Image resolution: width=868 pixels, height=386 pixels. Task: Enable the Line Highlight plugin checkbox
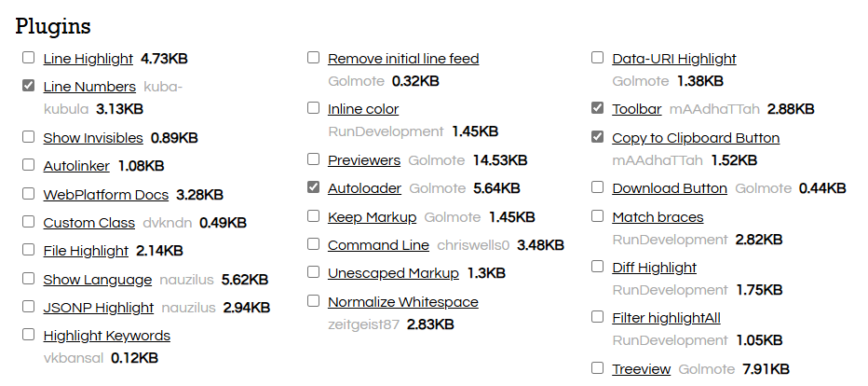28,58
